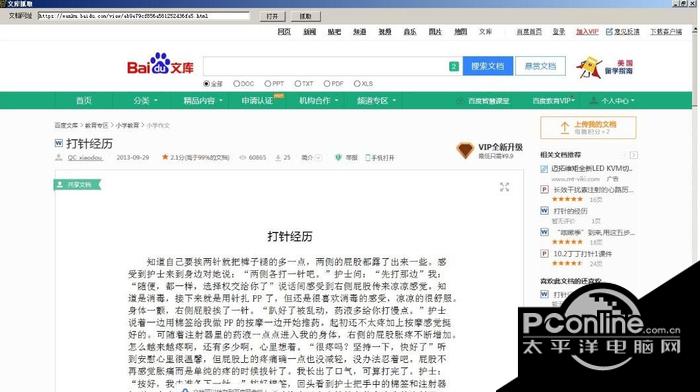Click the 小学教育 breadcrumb link
The width and height of the screenshot is (700, 392).
point(127,125)
